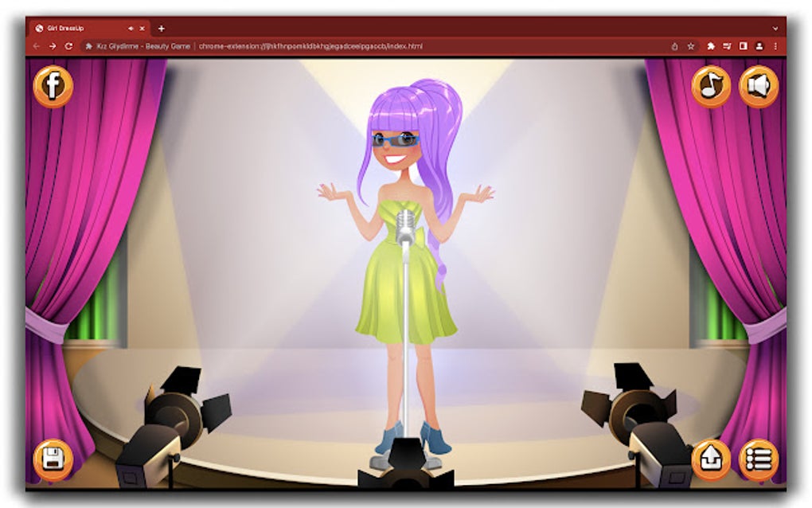Click the page share icon in the address bar
The height and width of the screenshot is (508, 812).
675,46
